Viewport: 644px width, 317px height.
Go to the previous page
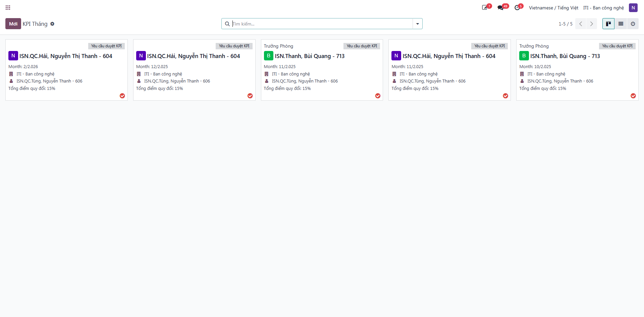point(581,24)
